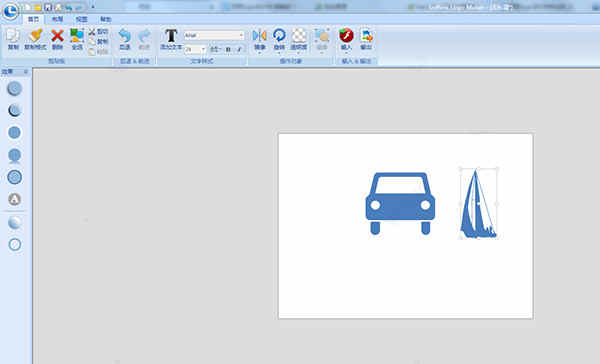Screen dimensions: 600x364
Task: Click the paintbrush copy-format icon
Action: tap(35, 36)
